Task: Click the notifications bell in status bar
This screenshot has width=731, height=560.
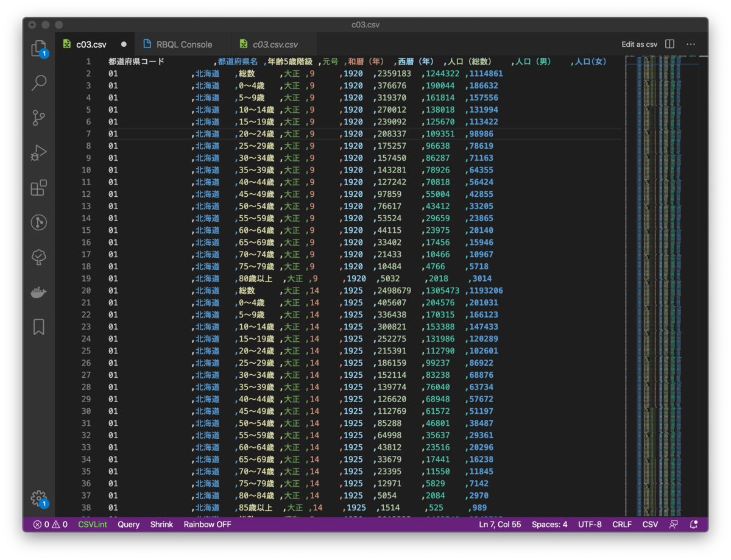Action: click(693, 524)
